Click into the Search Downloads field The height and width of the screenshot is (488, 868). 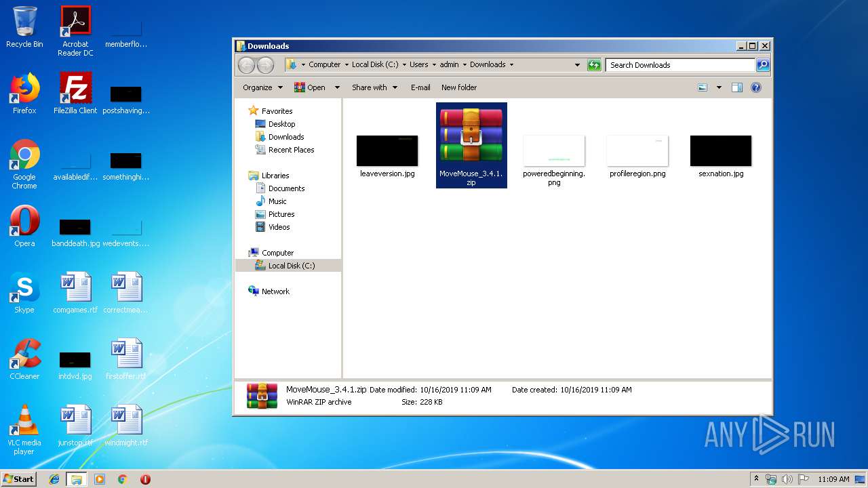pos(680,65)
